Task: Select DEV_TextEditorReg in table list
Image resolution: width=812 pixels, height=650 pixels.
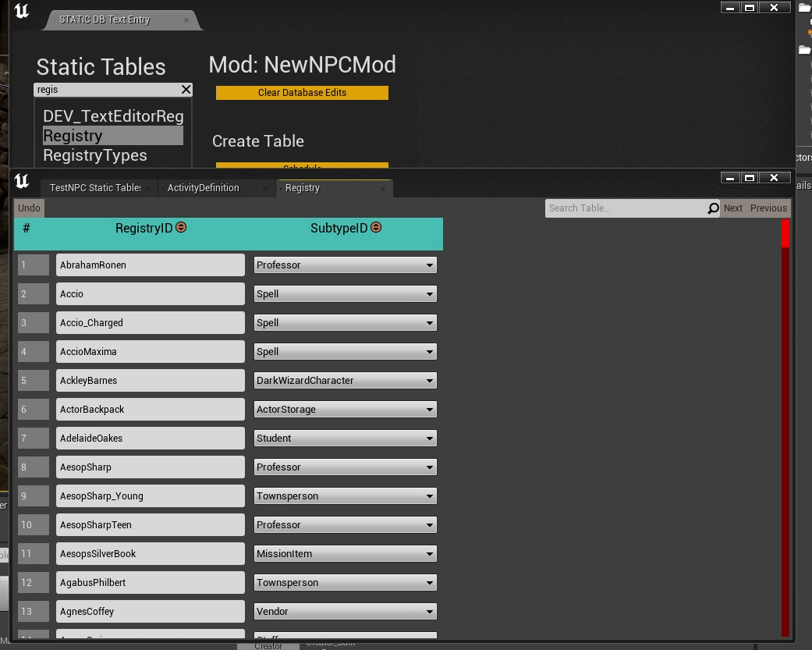Action: (113, 116)
